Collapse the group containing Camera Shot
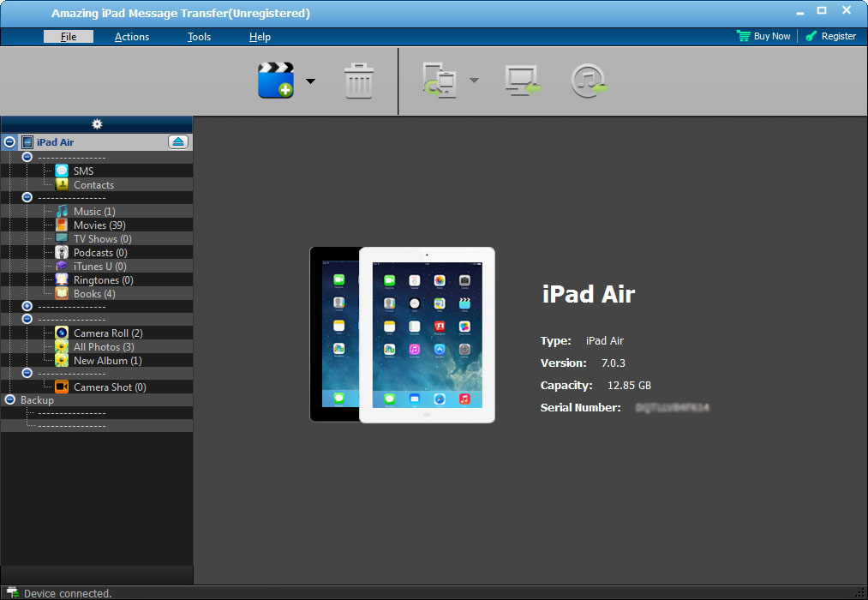This screenshot has width=868, height=600. (x=27, y=373)
